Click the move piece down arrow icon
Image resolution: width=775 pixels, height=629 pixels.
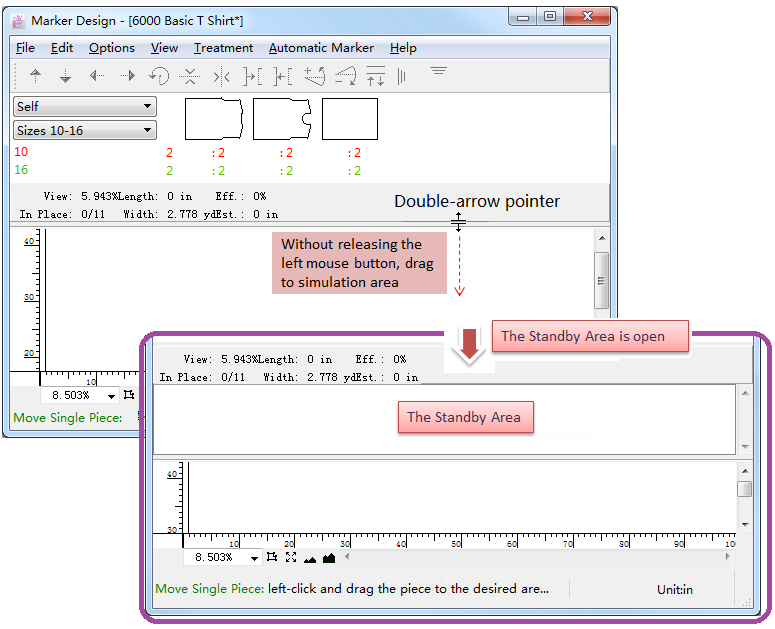(65, 76)
